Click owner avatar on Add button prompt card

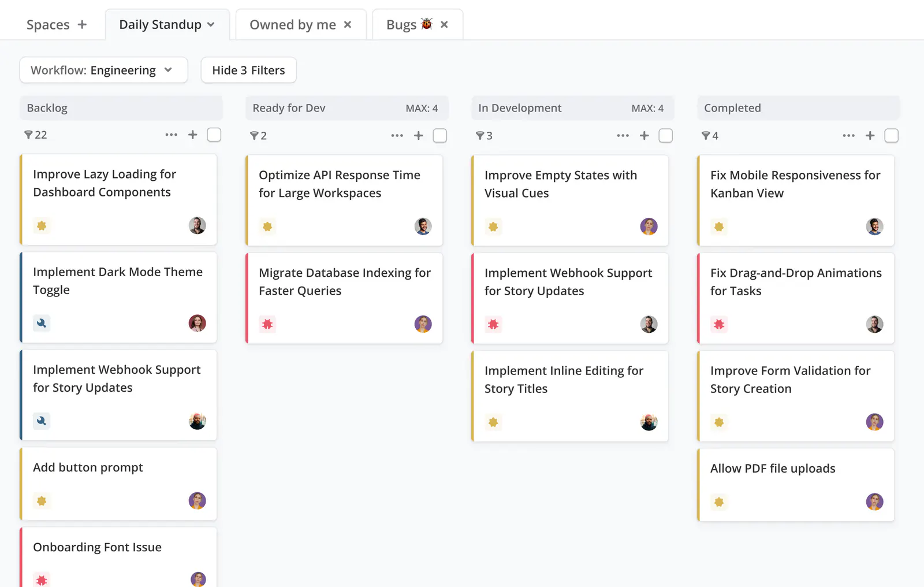click(x=198, y=500)
